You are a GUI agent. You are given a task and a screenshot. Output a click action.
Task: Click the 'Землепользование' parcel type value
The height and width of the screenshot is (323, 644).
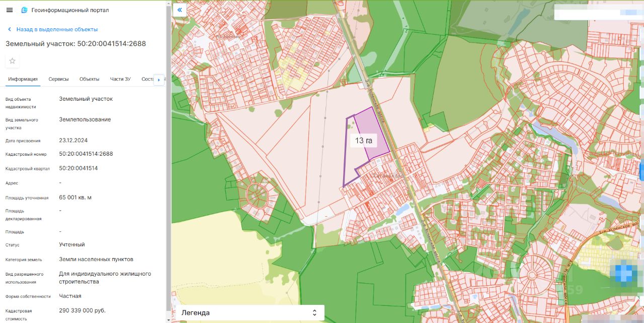(85, 119)
